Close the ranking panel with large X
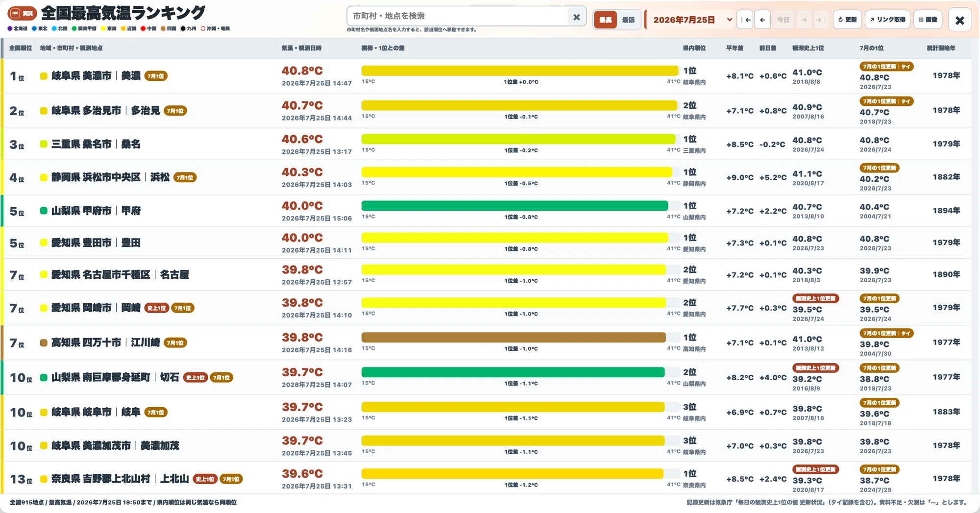Image resolution: width=980 pixels, height=513 pixels. pyautogui.click(x=960, y=20)
